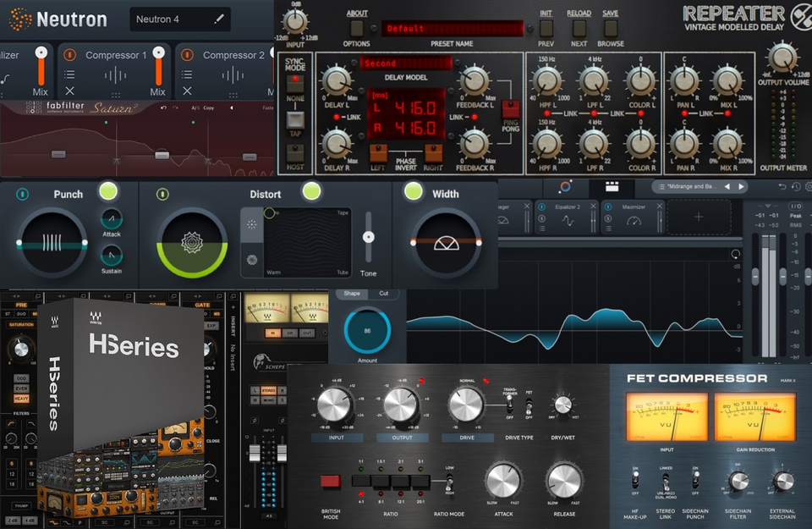This screenshot has width=812, height=529.
Task: Open preset list 'Midrange and Ba...' in Ozone
Action: pyautogui.click(x=691, y=186)
